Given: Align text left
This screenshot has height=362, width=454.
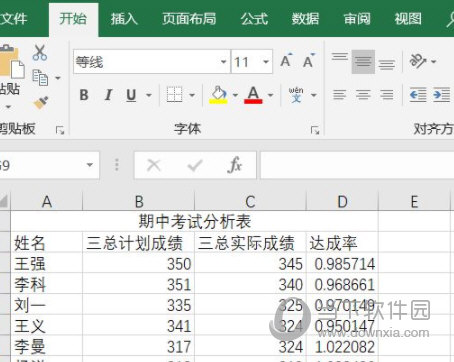Looking at the screenshot, I should coord(340,95).
